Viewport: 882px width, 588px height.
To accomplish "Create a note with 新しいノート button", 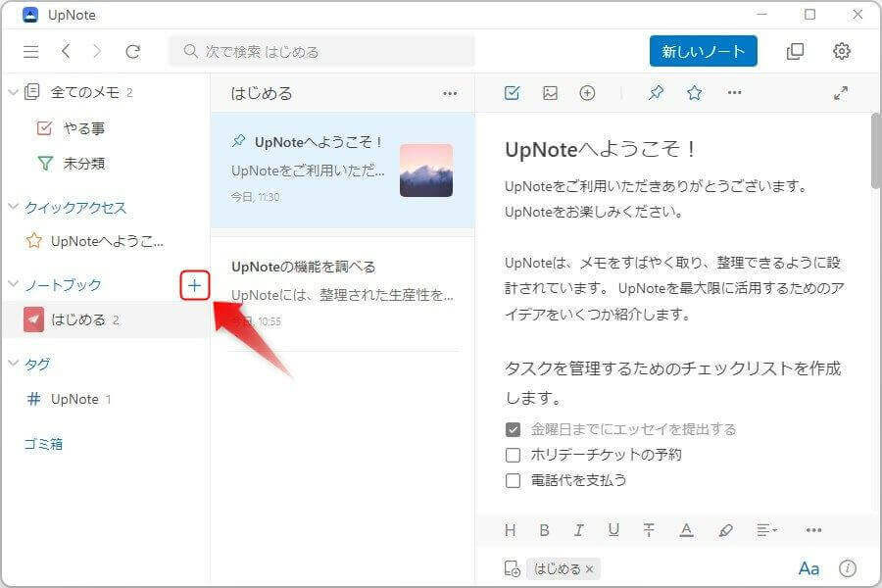I will tap(703, 51).
